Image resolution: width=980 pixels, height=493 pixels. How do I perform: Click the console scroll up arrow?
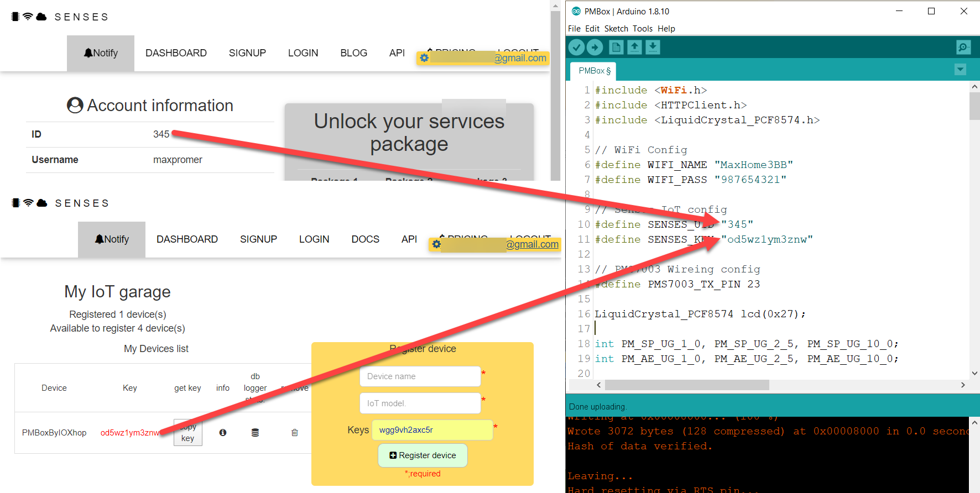974,422
